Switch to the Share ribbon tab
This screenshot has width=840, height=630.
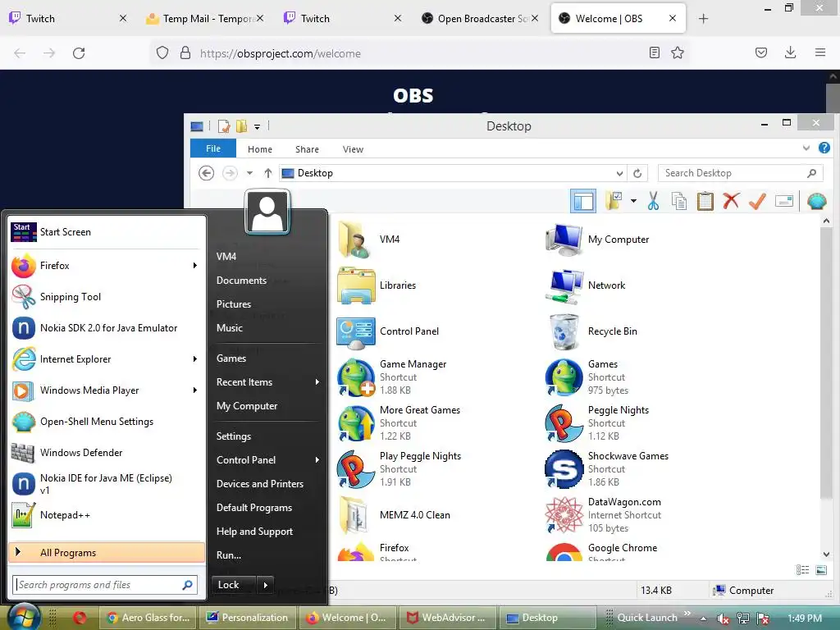coord(307,149)
